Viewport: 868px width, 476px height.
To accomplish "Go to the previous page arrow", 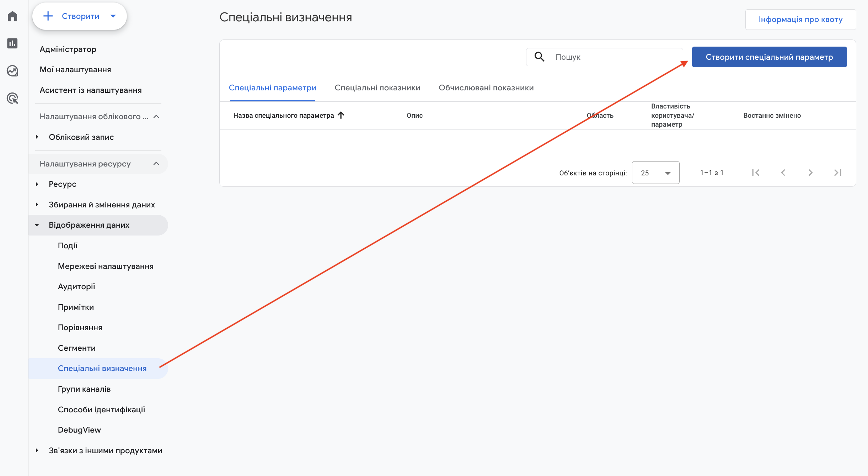I will click(x=783, y=173).
